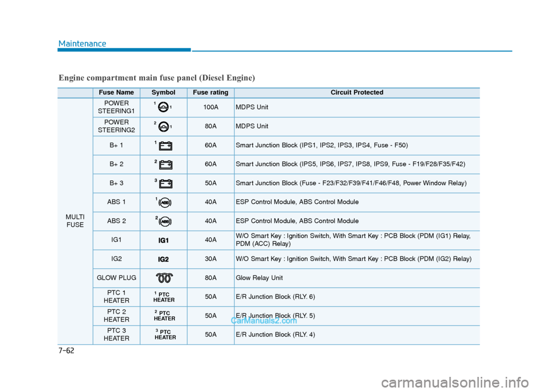
Task: Click the 1 PTC HEATER symbol
Action: pos(164,297)
